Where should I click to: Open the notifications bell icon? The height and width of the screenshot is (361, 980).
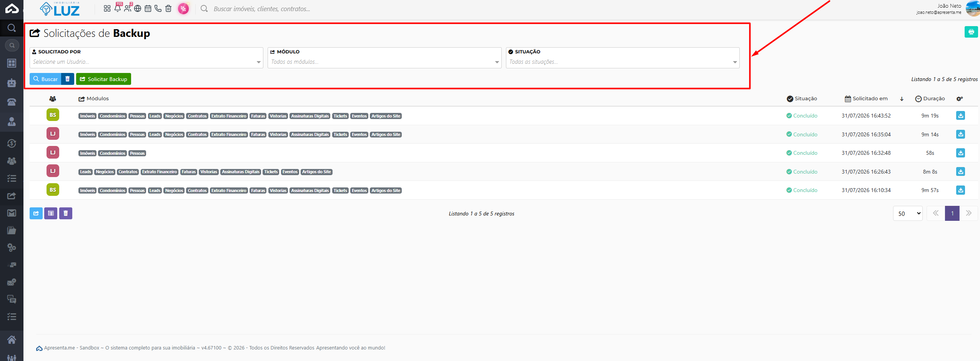tap(118, 8)
